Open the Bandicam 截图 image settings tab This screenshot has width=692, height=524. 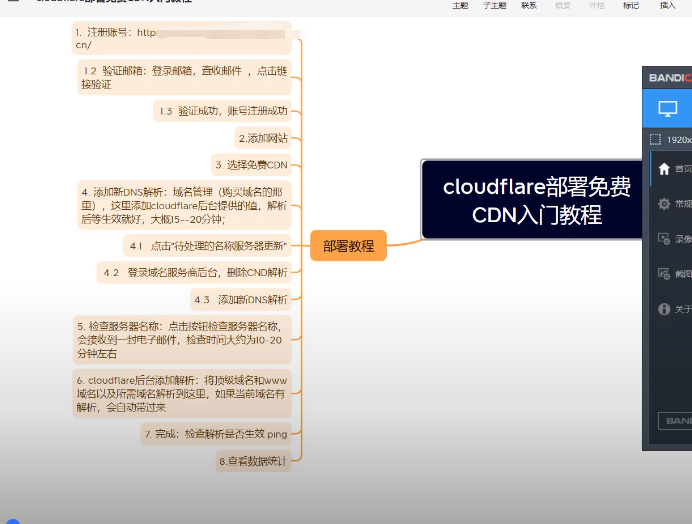tap(674, 274)
